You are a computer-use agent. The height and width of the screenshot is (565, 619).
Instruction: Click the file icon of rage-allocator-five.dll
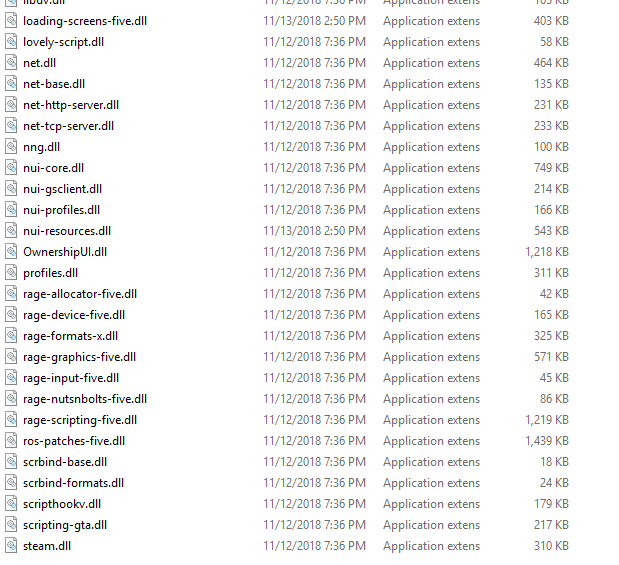click(11, 294)
